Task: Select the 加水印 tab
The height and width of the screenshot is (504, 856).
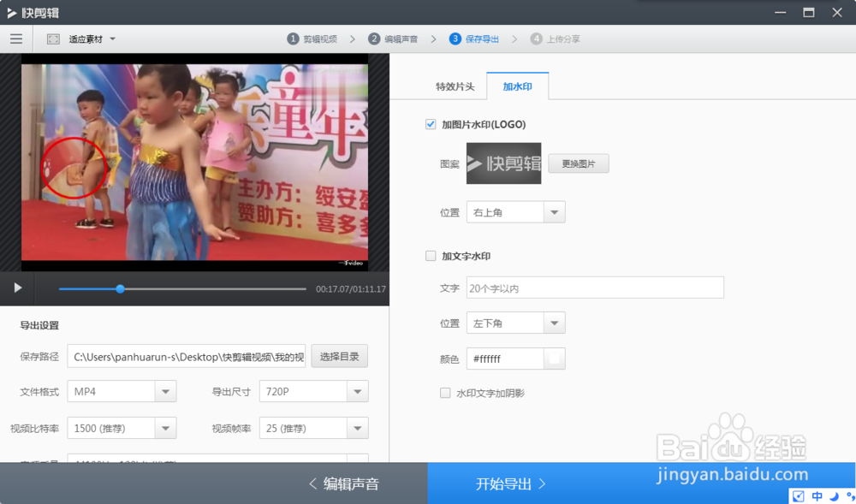Action: coord(518,86)
